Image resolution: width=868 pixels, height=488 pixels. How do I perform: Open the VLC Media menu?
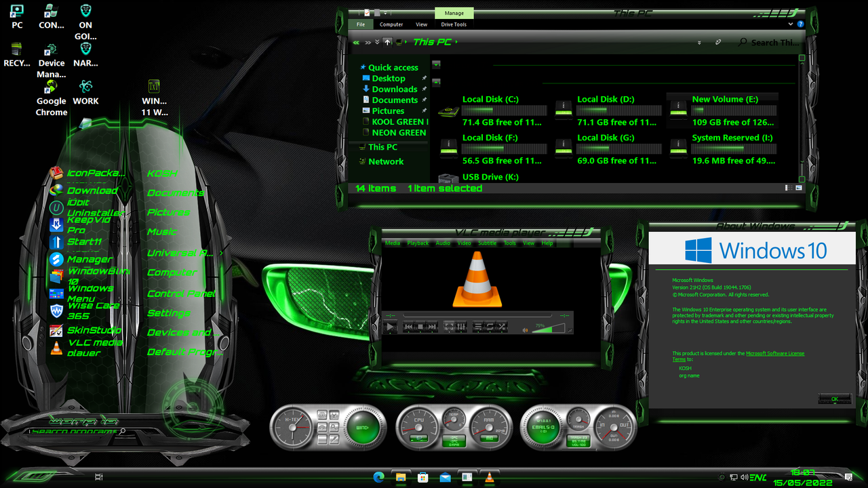393,243
